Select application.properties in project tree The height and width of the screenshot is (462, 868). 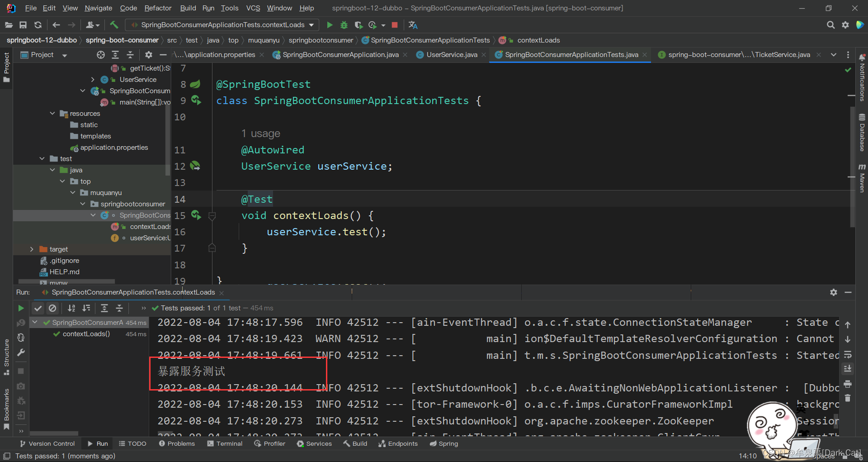click(114, 148)
